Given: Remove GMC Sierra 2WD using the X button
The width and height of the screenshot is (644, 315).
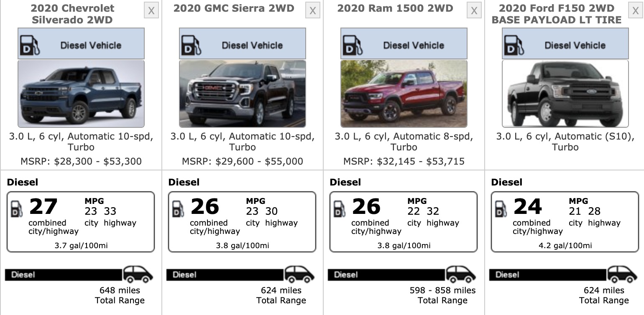Looking at the screenshot, I should pos(312,11).
